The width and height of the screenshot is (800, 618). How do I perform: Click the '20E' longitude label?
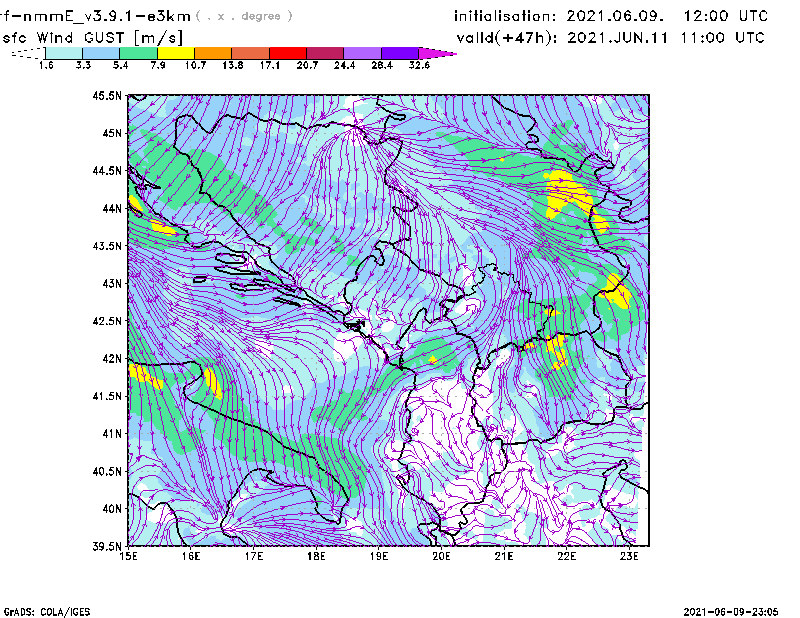click(441, 556)
